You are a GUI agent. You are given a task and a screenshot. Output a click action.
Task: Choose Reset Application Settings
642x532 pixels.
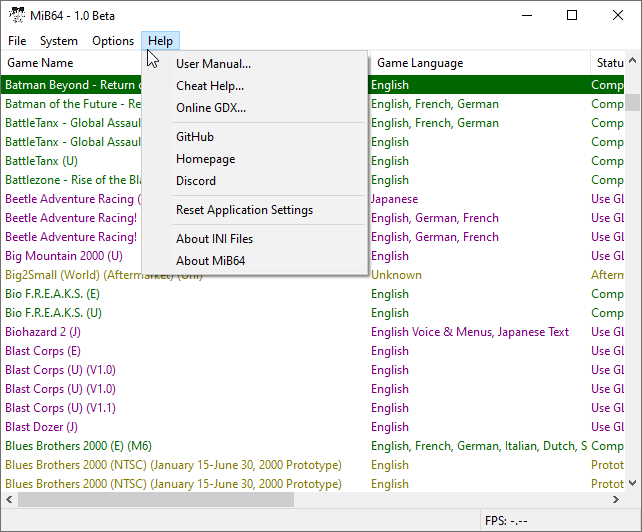pyautogui.click(x=244, y=210)
